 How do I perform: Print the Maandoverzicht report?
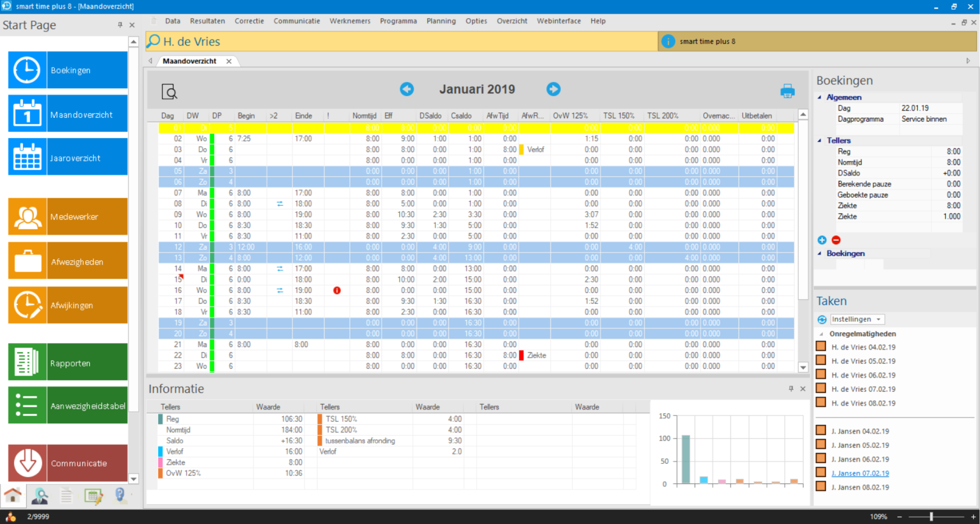point(787,91)
